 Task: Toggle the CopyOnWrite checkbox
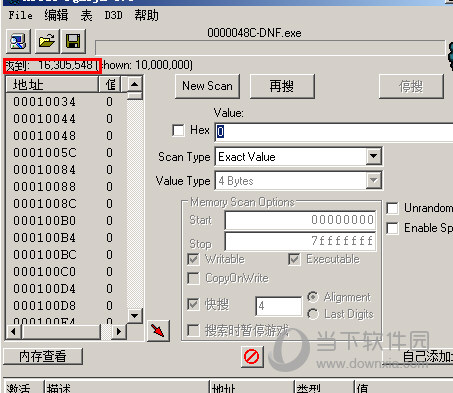tap(194, 278)
